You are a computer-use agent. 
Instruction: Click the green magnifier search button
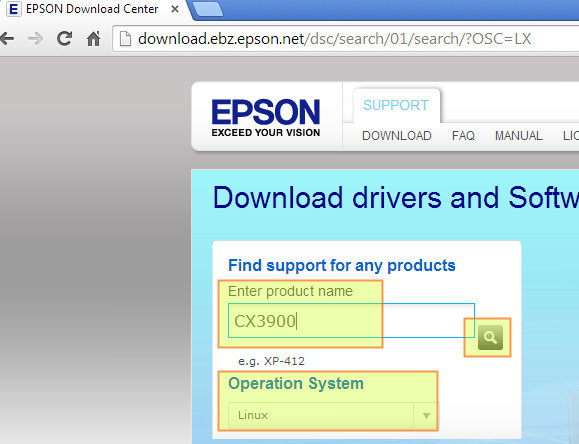tap(490, 337)
